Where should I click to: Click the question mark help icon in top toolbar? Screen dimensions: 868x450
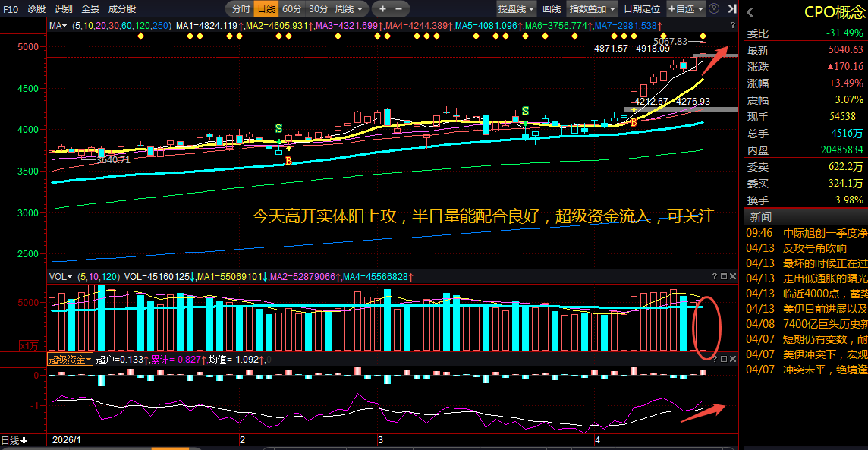(714, 9)
